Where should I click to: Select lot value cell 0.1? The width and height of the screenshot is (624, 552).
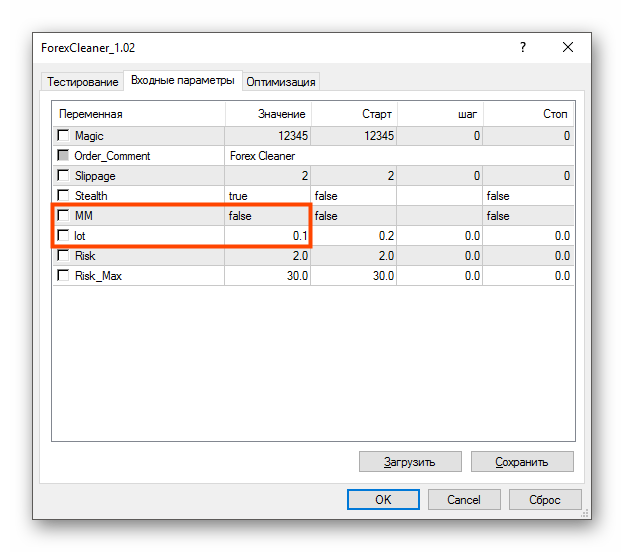(x=267, y=236)
